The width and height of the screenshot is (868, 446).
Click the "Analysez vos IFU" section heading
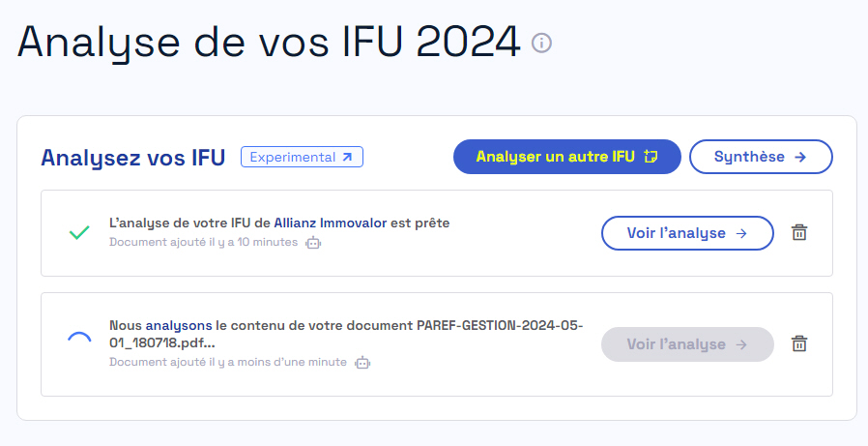132,158
